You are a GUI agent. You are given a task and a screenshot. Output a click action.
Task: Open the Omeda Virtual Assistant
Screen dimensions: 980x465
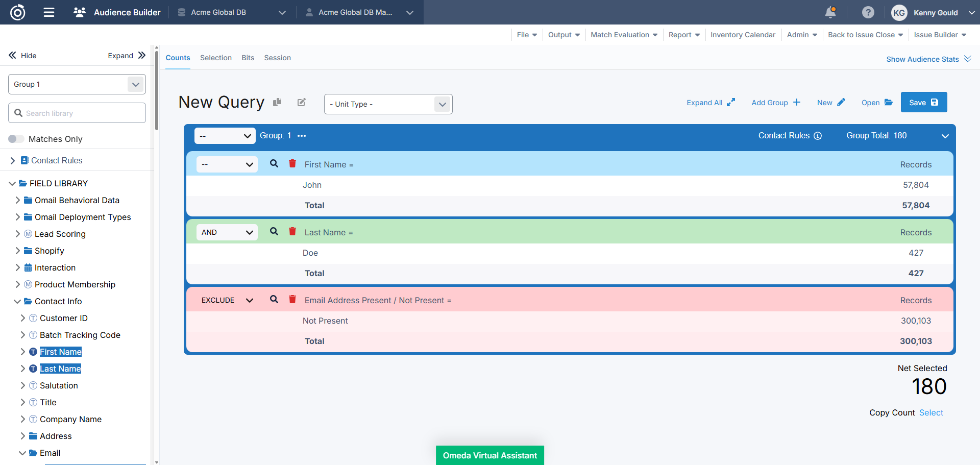[489, 455]
